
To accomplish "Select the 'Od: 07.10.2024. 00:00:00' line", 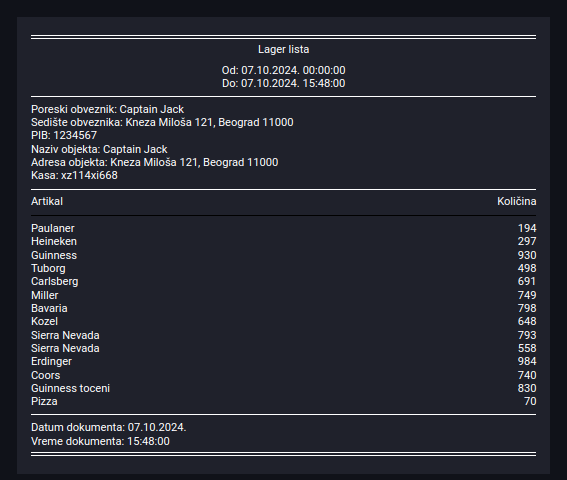I will tap(284, 70).
